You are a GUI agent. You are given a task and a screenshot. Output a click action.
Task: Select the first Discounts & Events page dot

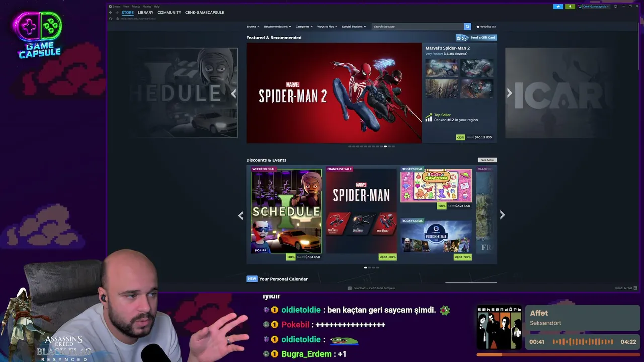365,267
